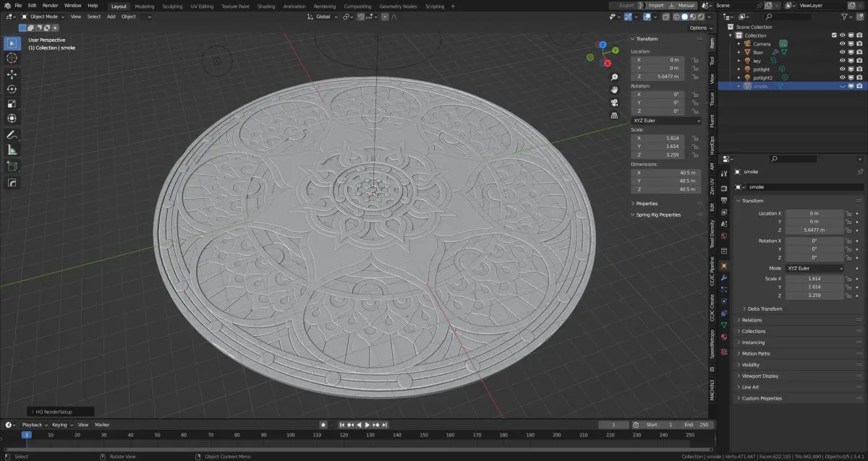This screenshot has height=461, width=868.
Task: Open the Global orientation dropdown
Action: (322, 17)
